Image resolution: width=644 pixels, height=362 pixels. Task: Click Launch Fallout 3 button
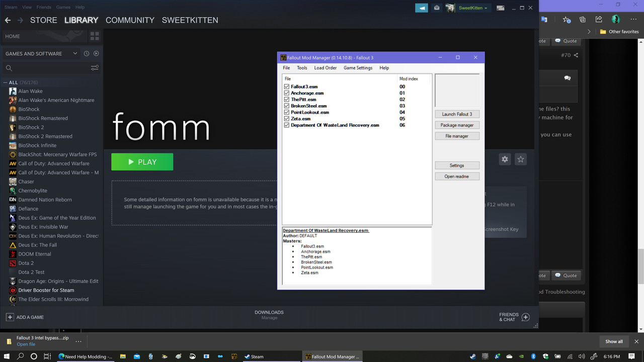coord(457,114)
